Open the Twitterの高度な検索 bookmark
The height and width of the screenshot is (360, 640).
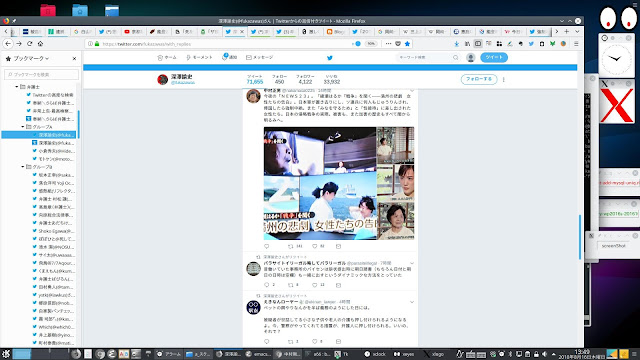50,95
